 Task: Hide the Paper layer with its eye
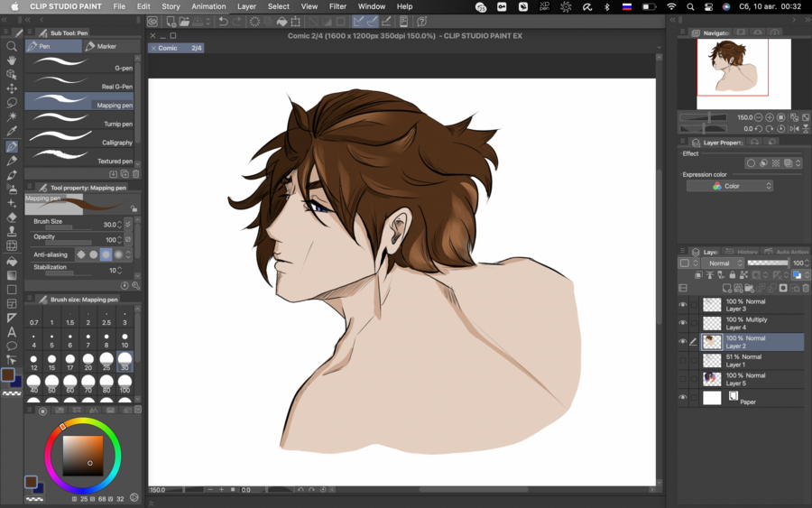[x=683, y=398]
